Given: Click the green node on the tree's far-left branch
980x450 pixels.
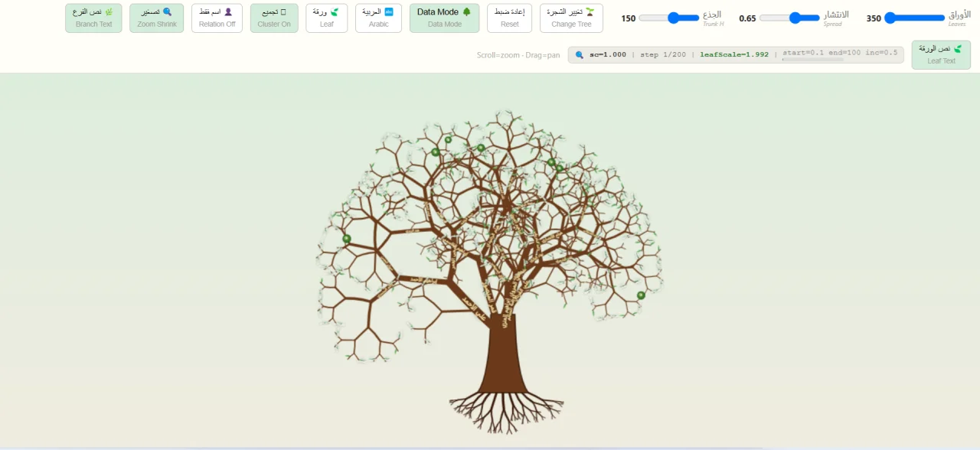Looking at the screenshot, I should (x=347, y=239).
